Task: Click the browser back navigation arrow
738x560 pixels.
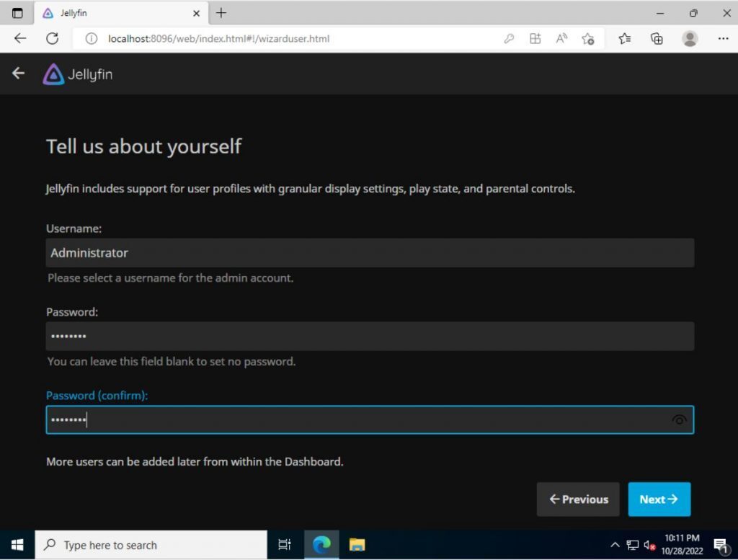Action: click(20, 39)
